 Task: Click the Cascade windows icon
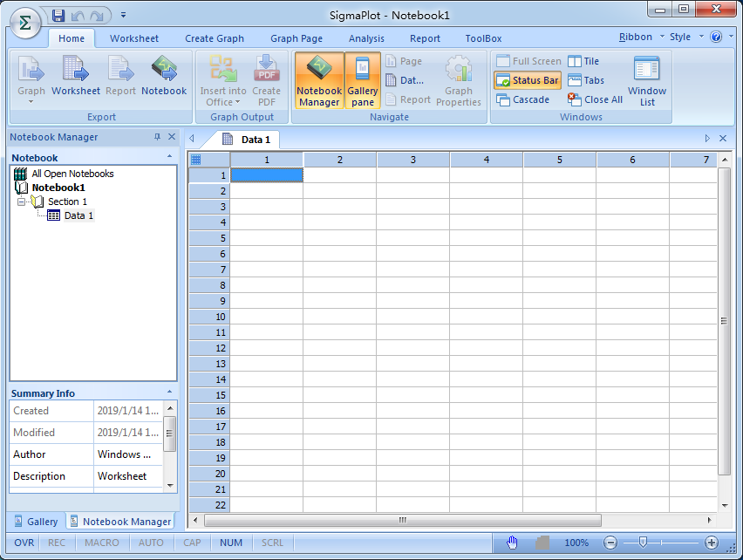coord(503,100)
